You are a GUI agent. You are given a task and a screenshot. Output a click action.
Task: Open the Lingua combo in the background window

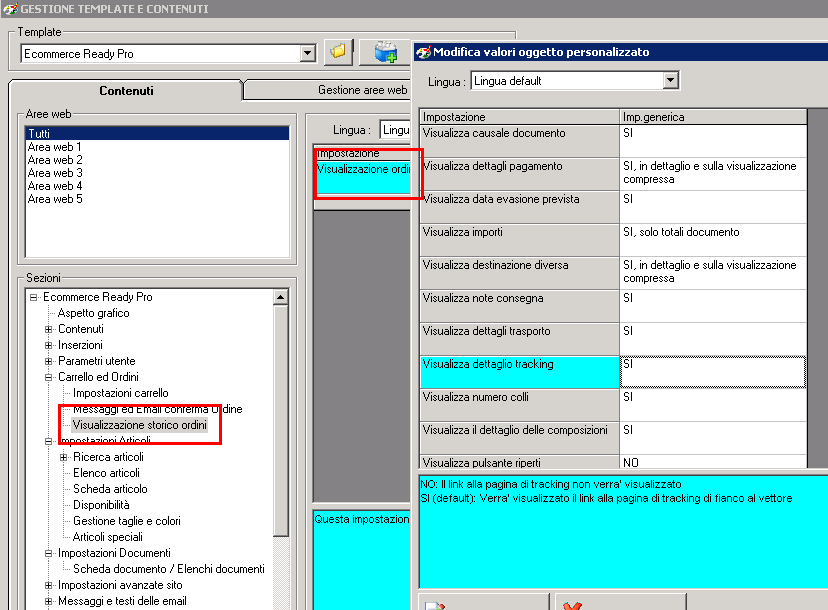tap(395, 130)
